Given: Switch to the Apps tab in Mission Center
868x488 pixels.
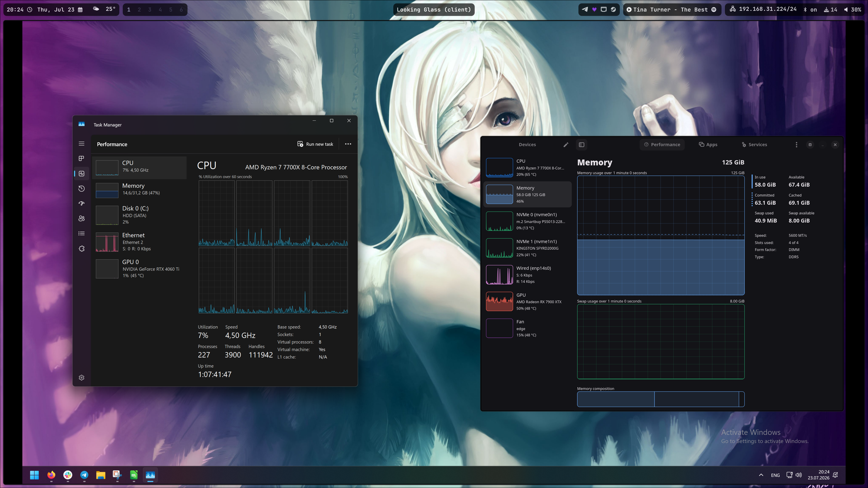Looking at the screenshot, I should click(x=708, y=145).
